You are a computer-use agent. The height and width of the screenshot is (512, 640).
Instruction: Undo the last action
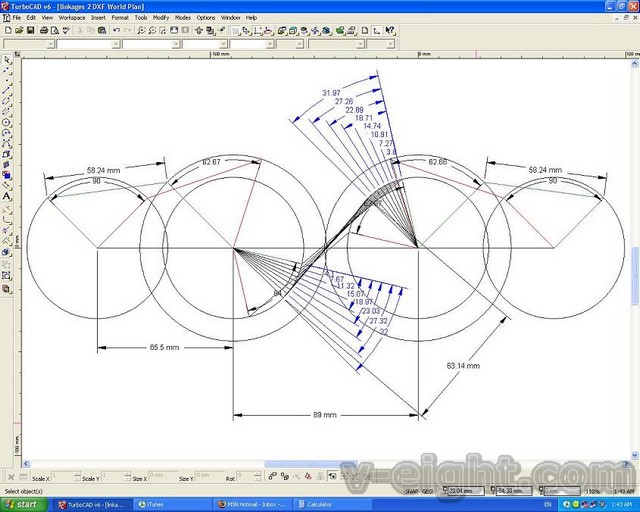pos(116,30)
